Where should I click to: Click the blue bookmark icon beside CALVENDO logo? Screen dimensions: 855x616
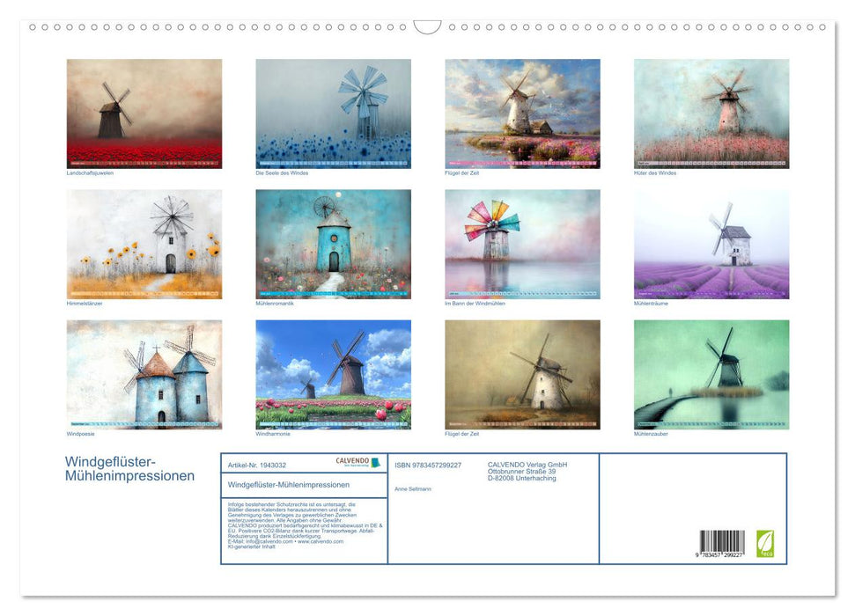pos(374,460)
